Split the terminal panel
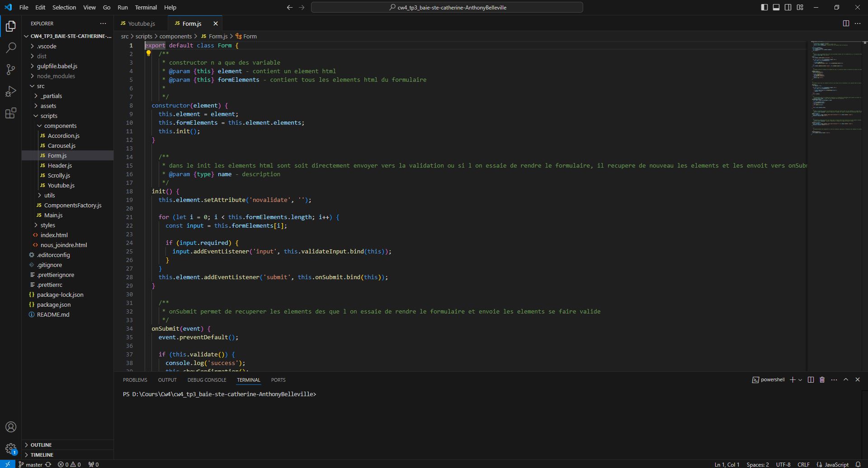 (x=811, y=380)
